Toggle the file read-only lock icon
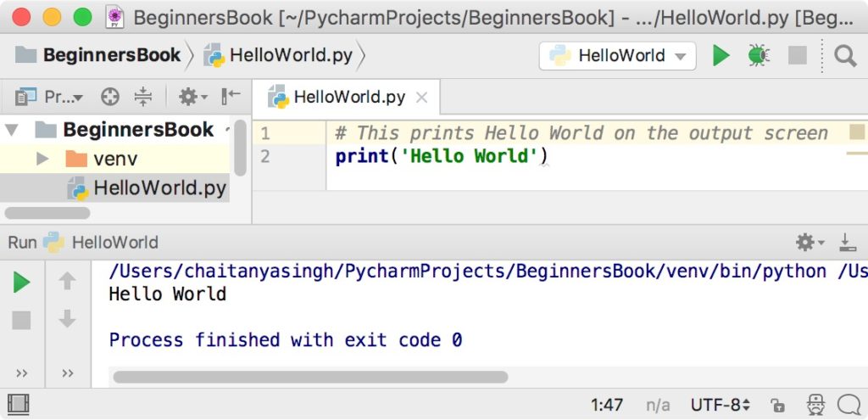The height and width of the screenshot is (420, 868). [x=778, y=406]
